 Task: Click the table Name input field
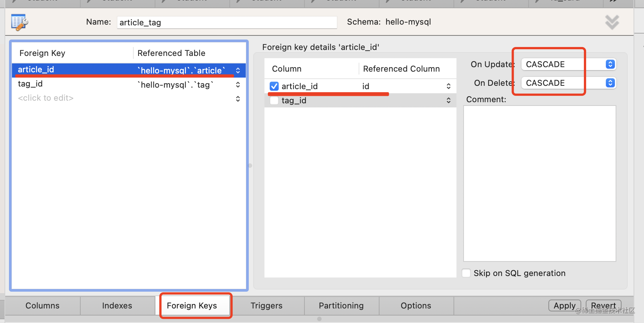(227, 22)
